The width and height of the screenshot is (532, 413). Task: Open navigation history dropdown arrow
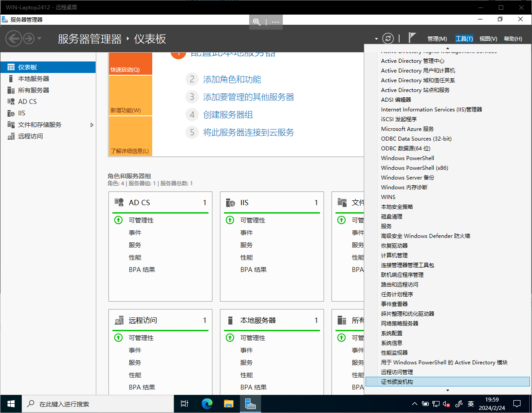39,38
